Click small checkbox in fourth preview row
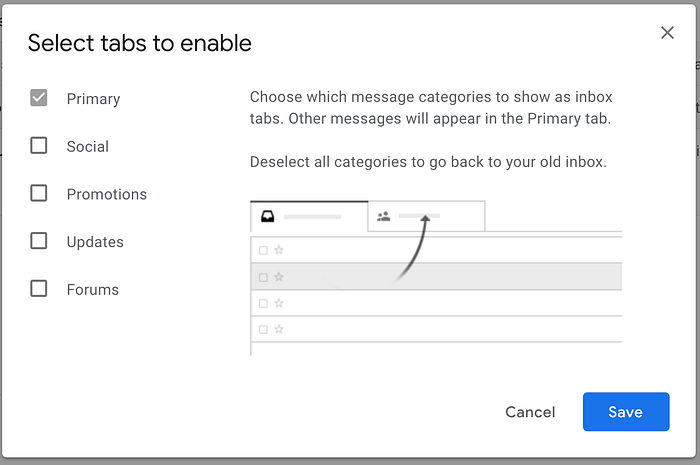The height and width of the screenshot is (465, 700). (263, 329)
